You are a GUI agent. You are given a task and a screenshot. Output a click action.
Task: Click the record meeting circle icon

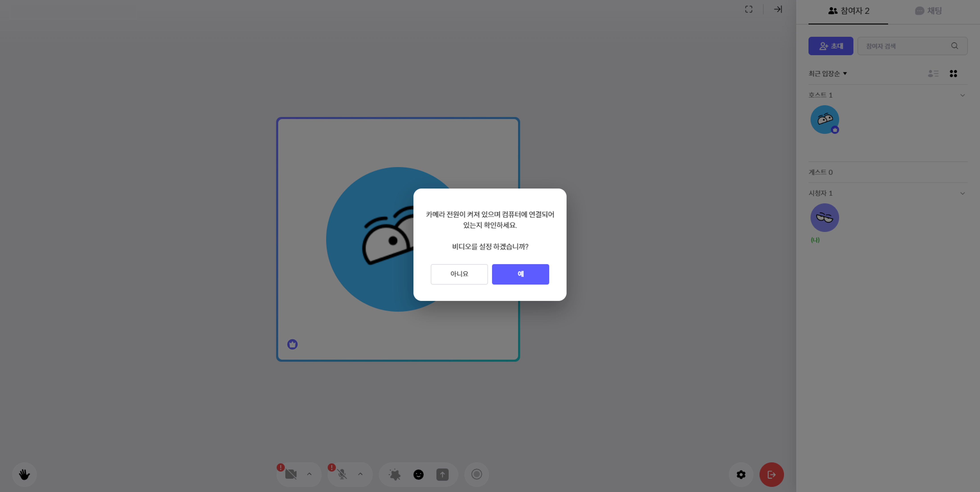pyautogui.click(x=476, y=474)
